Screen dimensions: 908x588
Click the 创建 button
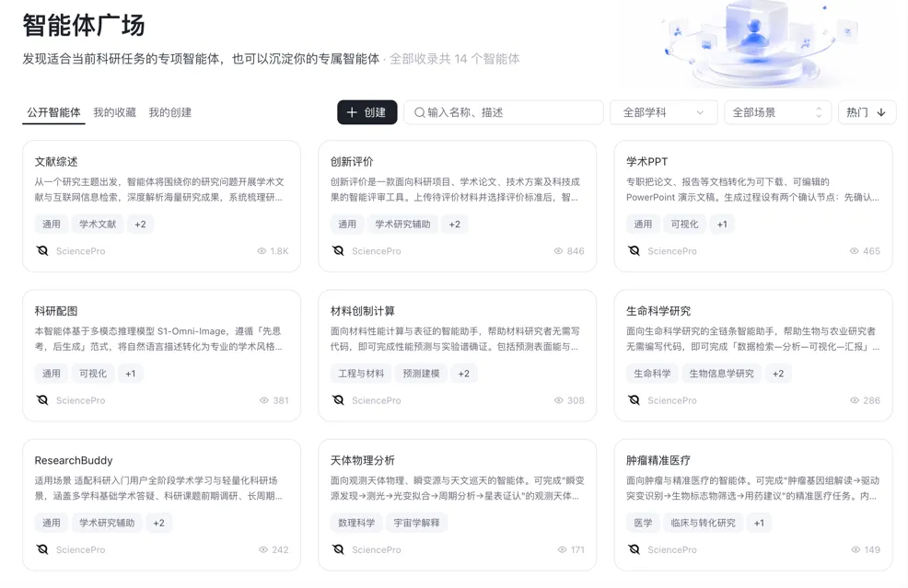coord(367,112)
